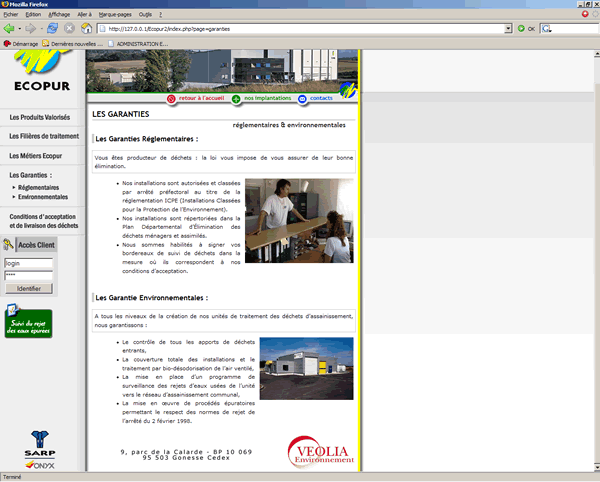Open Conditions d'acceptation et de livraison link
Image resolution: width=600 pixels, height=482 pixels.
click(43, 221)
